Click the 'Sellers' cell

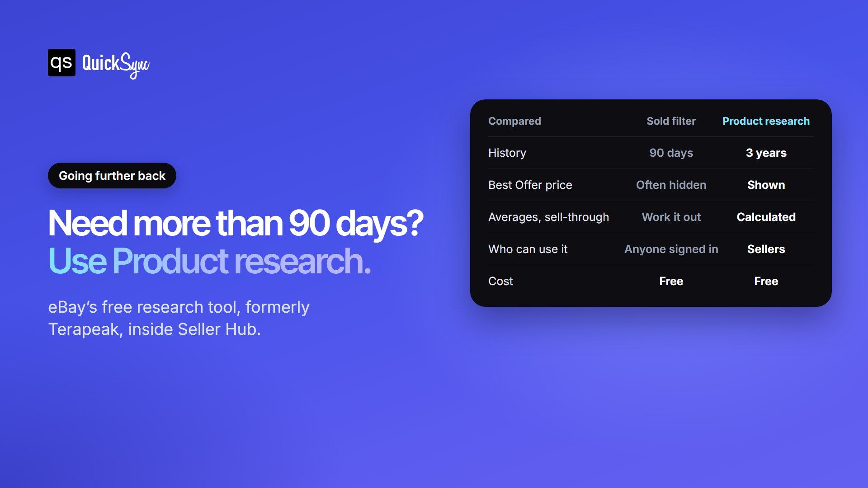tap(766, 249)
